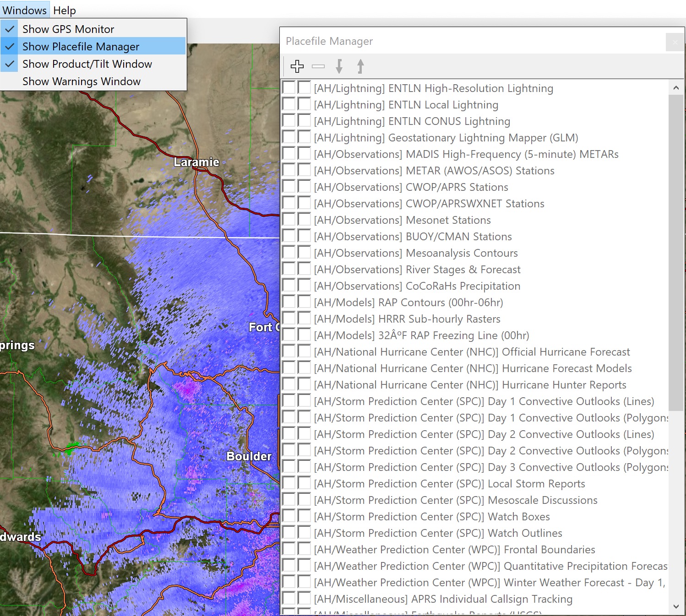Select SPC Day 3 Convective Outlooks (Polygons) row
The image size is (686, 616).
click(474, 467)
